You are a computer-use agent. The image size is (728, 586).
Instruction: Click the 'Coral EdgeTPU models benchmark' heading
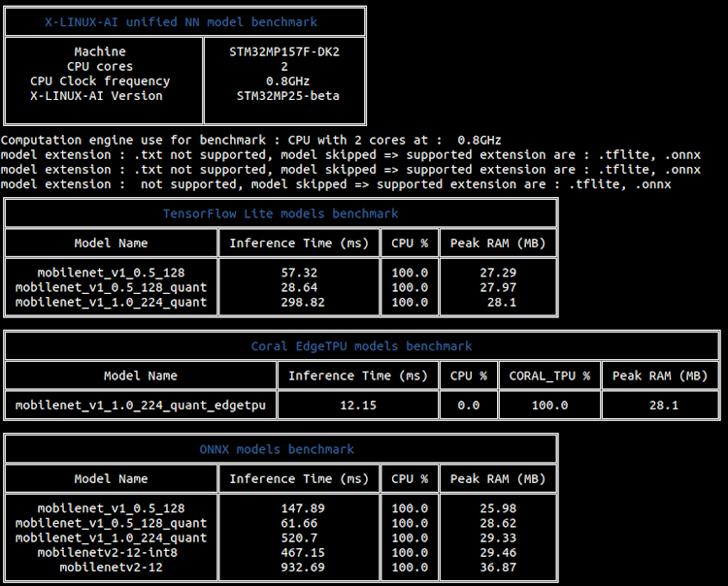coord(362,346)
